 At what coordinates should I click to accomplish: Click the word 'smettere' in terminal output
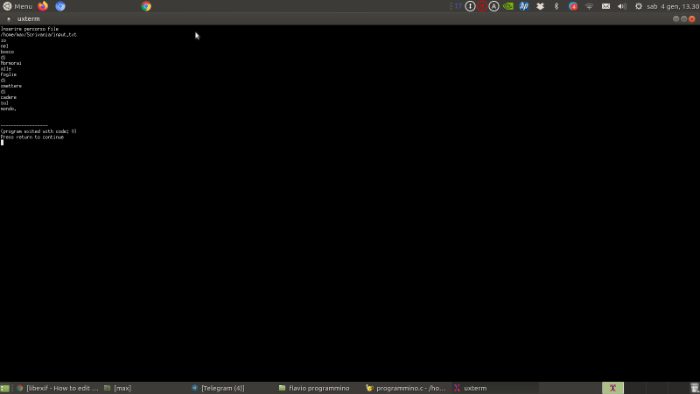point(11,86)
